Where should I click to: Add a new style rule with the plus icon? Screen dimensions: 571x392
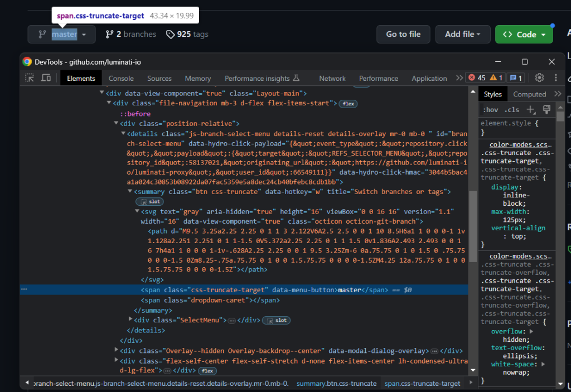tap(530, 109)
